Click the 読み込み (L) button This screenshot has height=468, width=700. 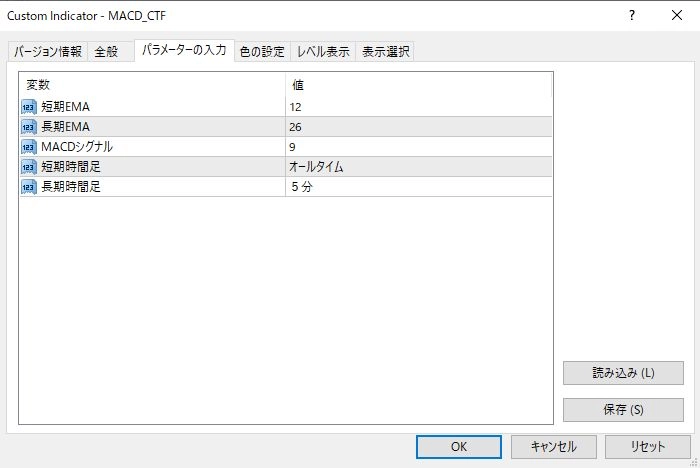623,373
